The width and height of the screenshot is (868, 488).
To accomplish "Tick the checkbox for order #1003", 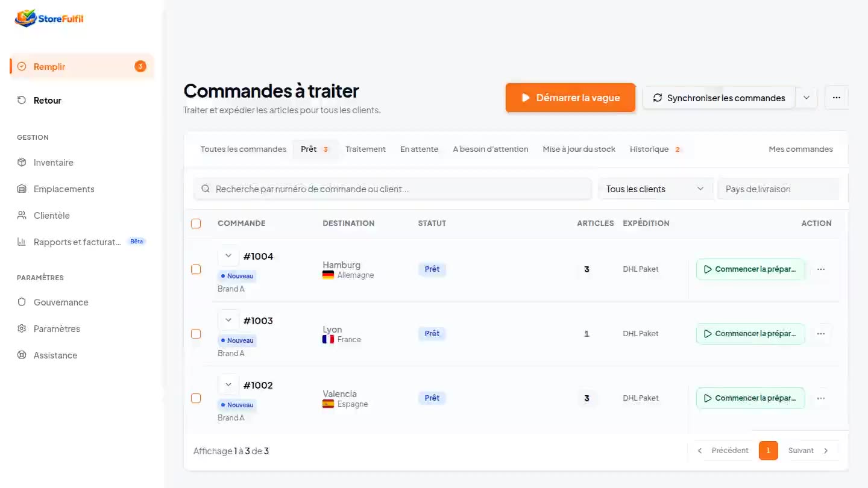I will click(x=196, y=334).
